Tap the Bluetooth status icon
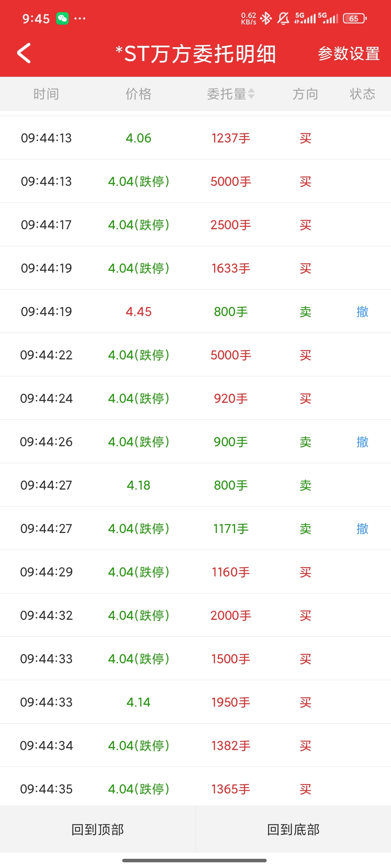This screenshot has width=391, height=868. coord(266,18)
